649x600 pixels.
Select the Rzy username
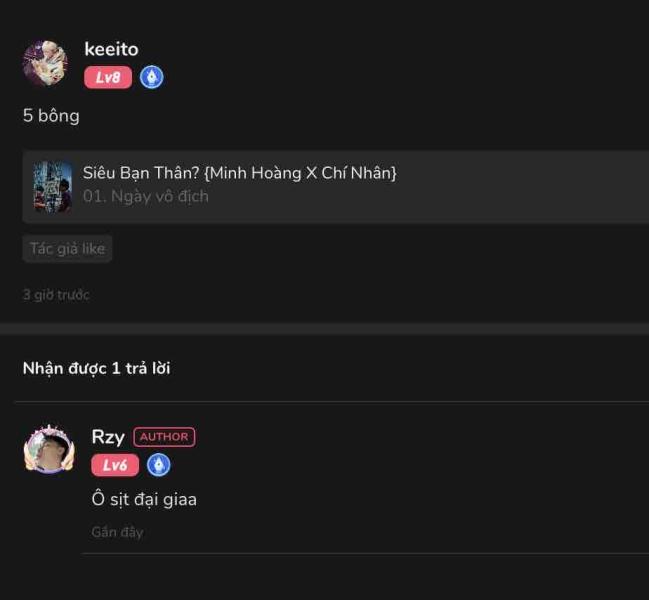tap(108, 437)
